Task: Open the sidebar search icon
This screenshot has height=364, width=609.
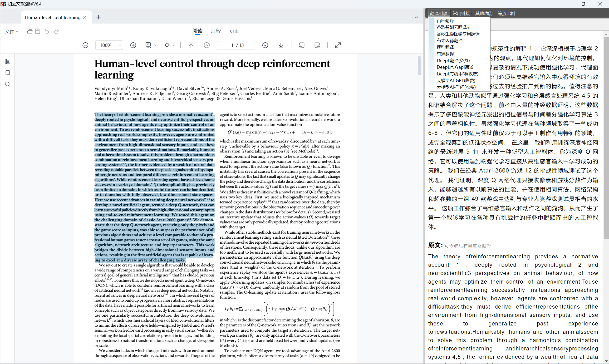Action: (x=8, y=84)
